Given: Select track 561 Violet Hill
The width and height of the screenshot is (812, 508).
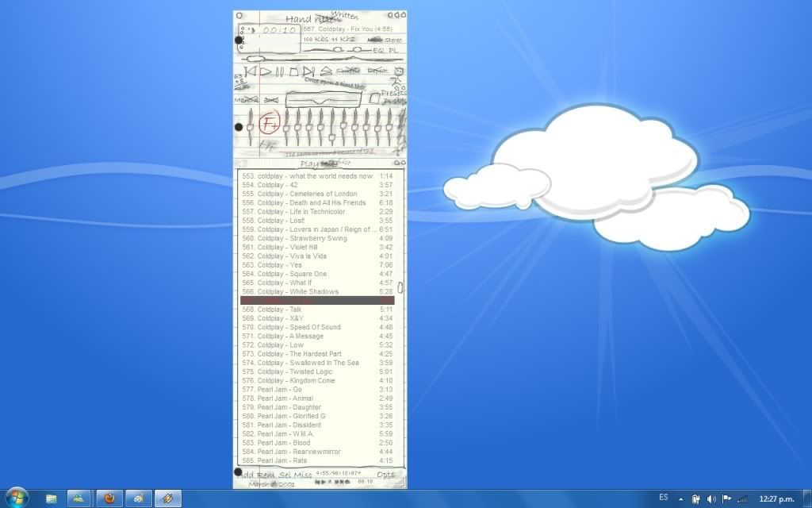Looking at the screenshot, I should point(317,248).
